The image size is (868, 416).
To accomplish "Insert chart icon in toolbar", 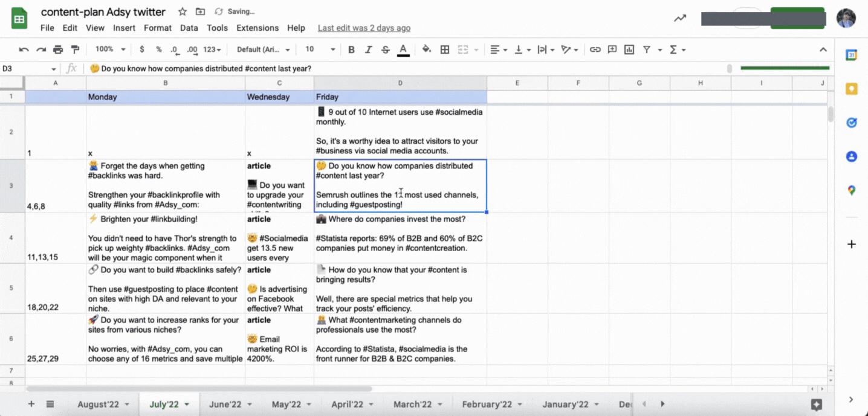I will pyautogui.click(x=629, y=50).
